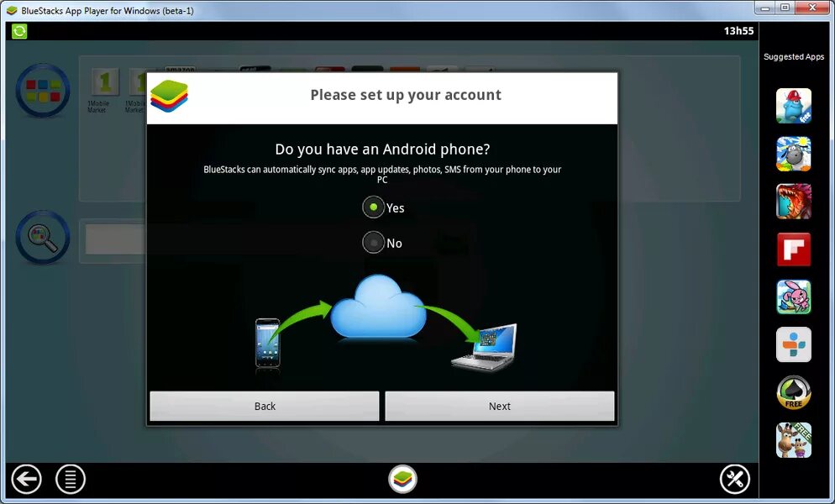The height and width of the screenshot is (504, 835).
Task: Click the cloud image in sync illustration
Action: pyautogui.click(x=379, y=307)
